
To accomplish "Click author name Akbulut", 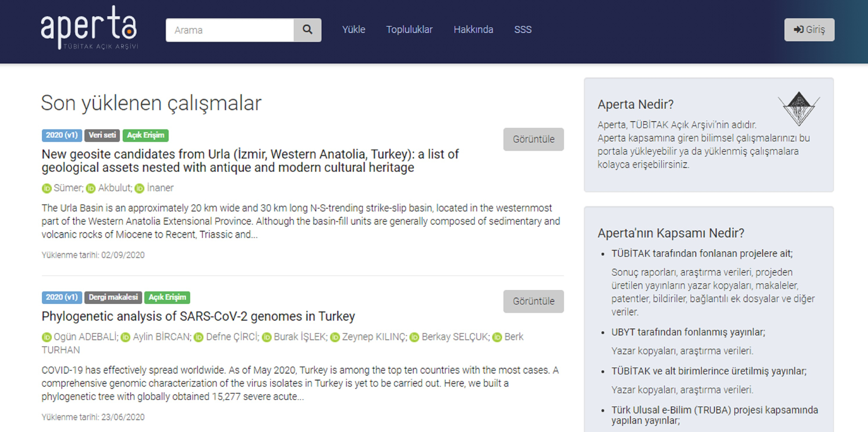I will click(115, 188).
